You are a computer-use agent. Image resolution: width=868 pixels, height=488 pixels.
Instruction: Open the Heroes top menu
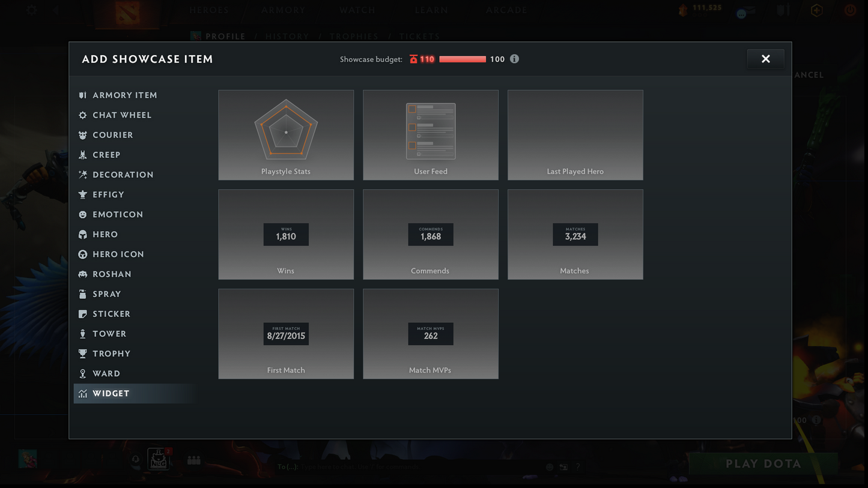point(209,10)
